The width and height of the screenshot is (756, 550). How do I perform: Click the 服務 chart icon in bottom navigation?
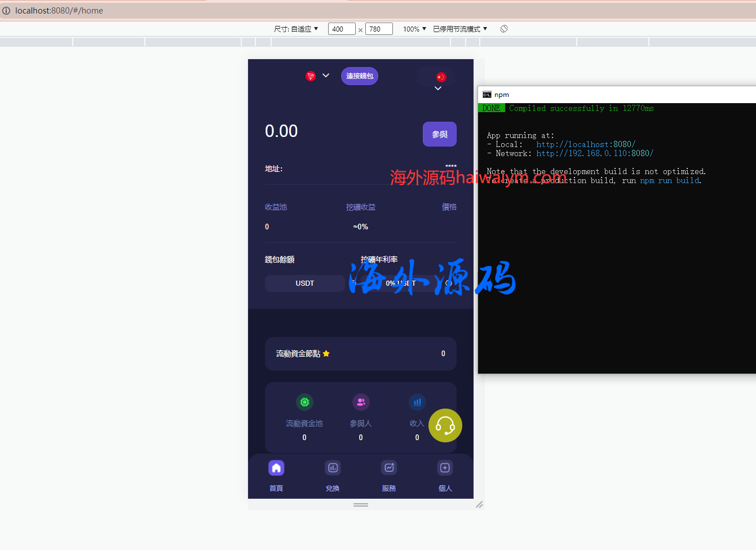tap(389, 468)
